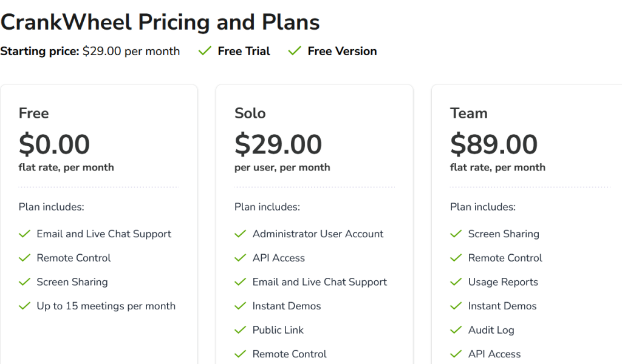Click the checkmark icon beside Free Version
The width and height of the screenshot is (622, 364).
[x=295, y=52]
